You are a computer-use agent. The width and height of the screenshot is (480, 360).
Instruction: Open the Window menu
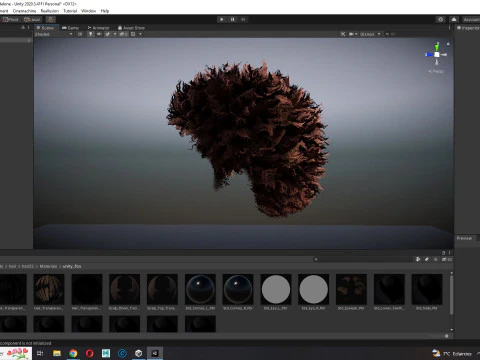(x=88, y=11)
